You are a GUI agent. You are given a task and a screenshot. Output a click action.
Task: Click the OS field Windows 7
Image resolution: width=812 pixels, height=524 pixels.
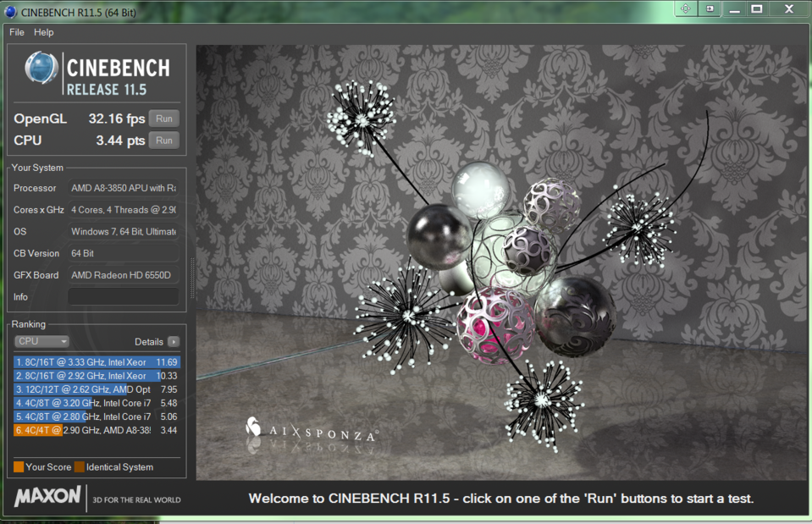124,231
